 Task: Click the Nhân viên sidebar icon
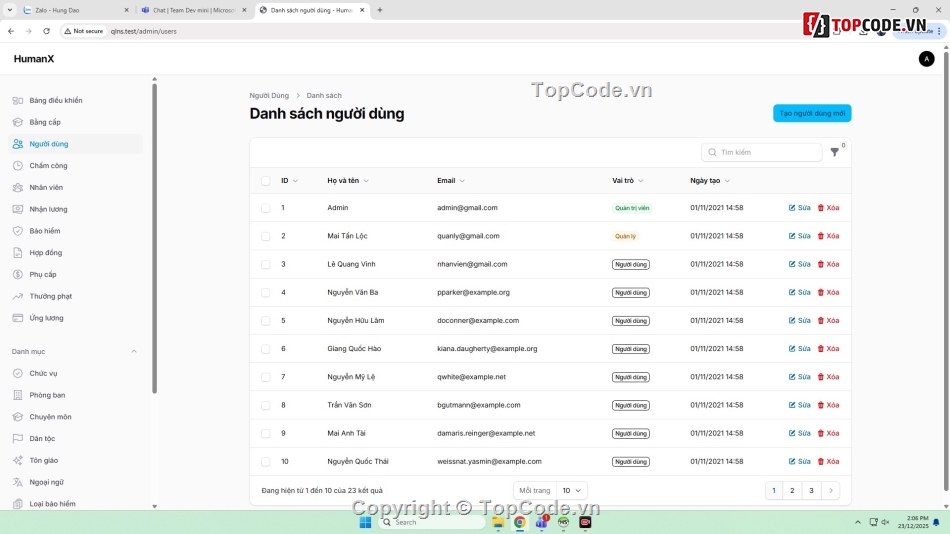coord(18,187)
